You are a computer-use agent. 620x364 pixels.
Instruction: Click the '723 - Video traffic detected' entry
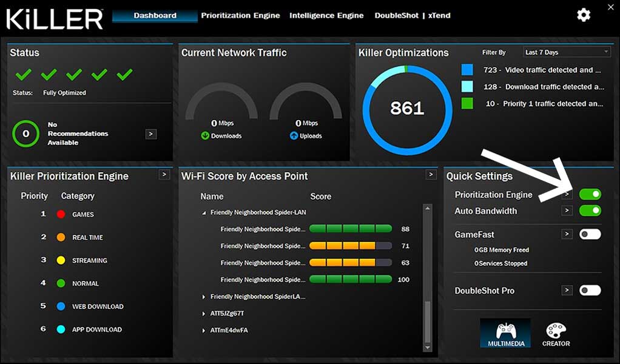[x=542, y=70]
